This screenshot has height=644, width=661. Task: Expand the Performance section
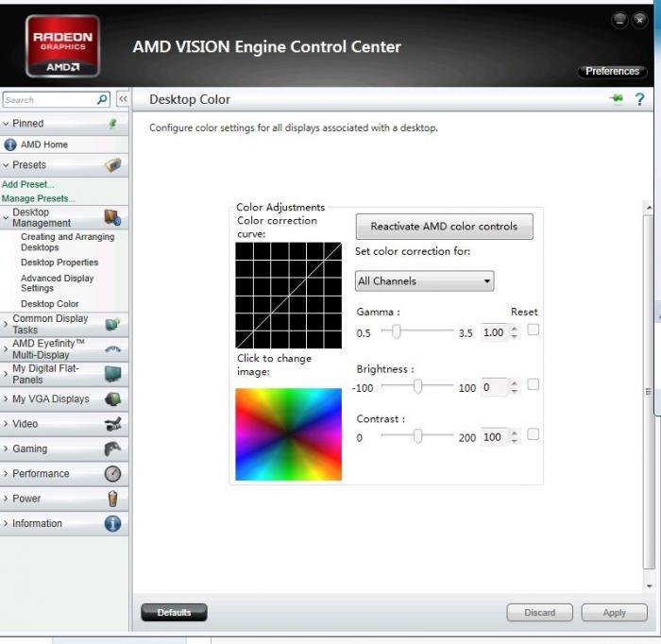[x=6, y=474]
